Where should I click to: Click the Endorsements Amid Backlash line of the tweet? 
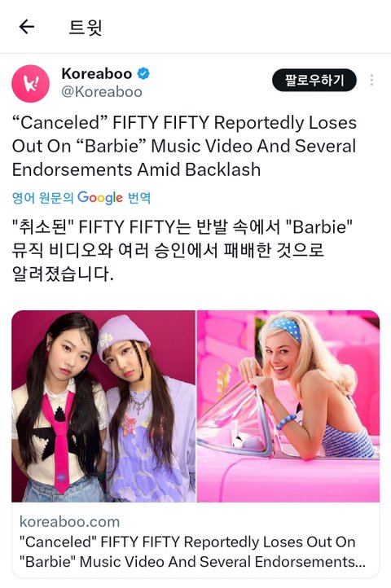click(x=136, y=169)
